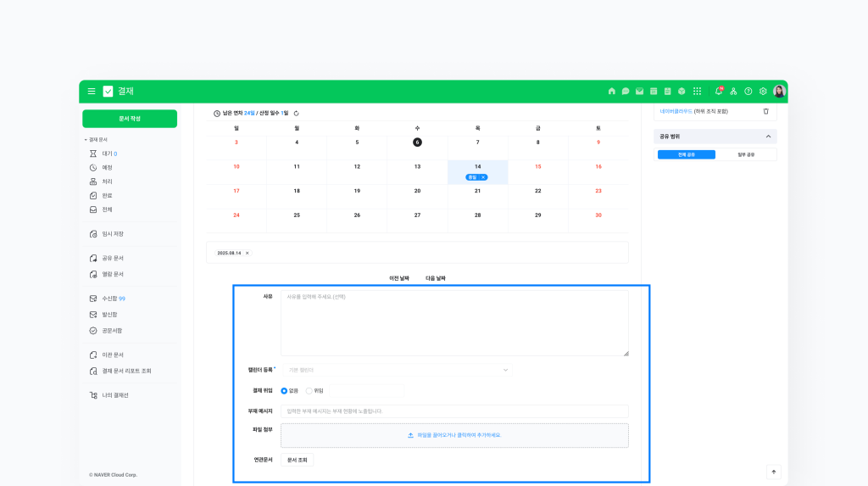This screenshot has width=868, height=486.
Task: Delete 네이버클라우드 entry with trash icon
Action: coord(766,111)
